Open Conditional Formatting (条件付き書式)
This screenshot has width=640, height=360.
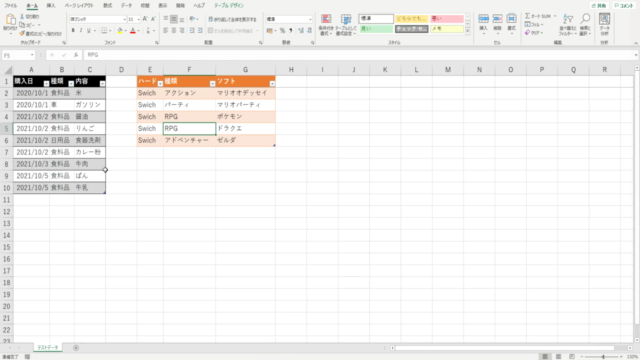326,24
